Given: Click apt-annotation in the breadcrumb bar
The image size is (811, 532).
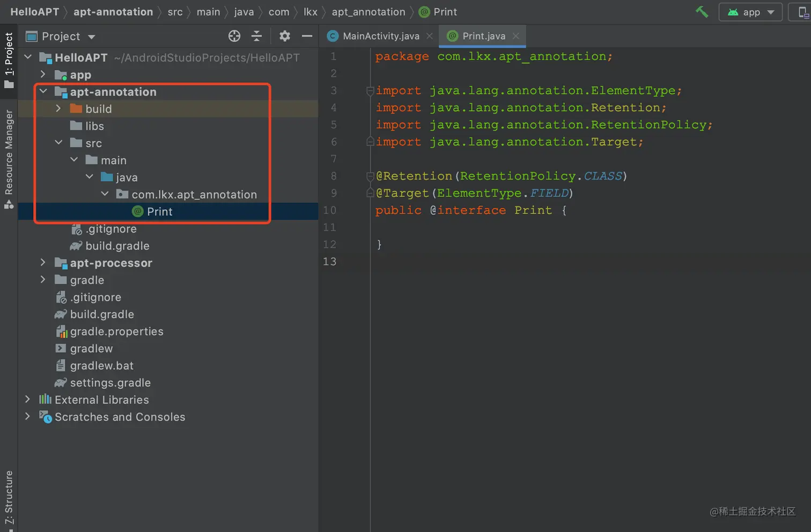Looking at the screenshot, I should pyautogui.click(x=113, y=12).
